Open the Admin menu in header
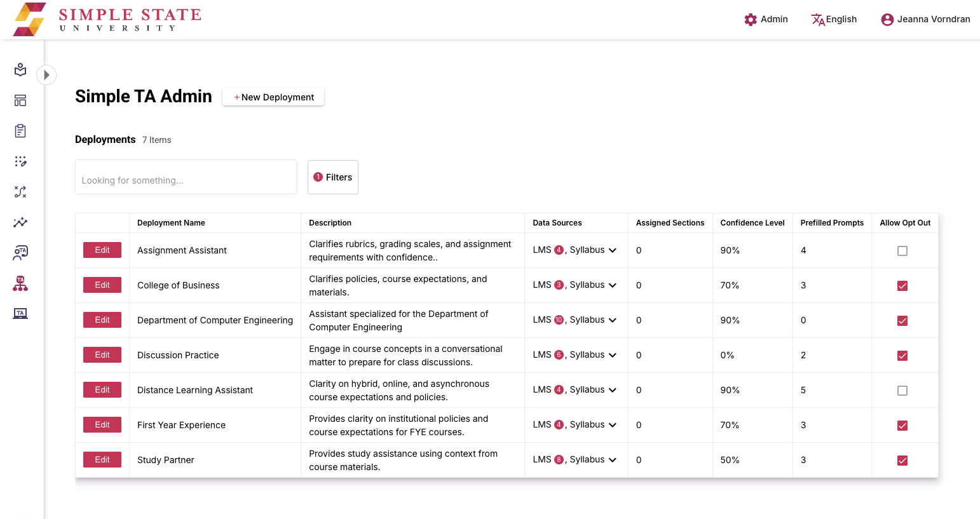The image size is (980, 519). pos(766,19)
